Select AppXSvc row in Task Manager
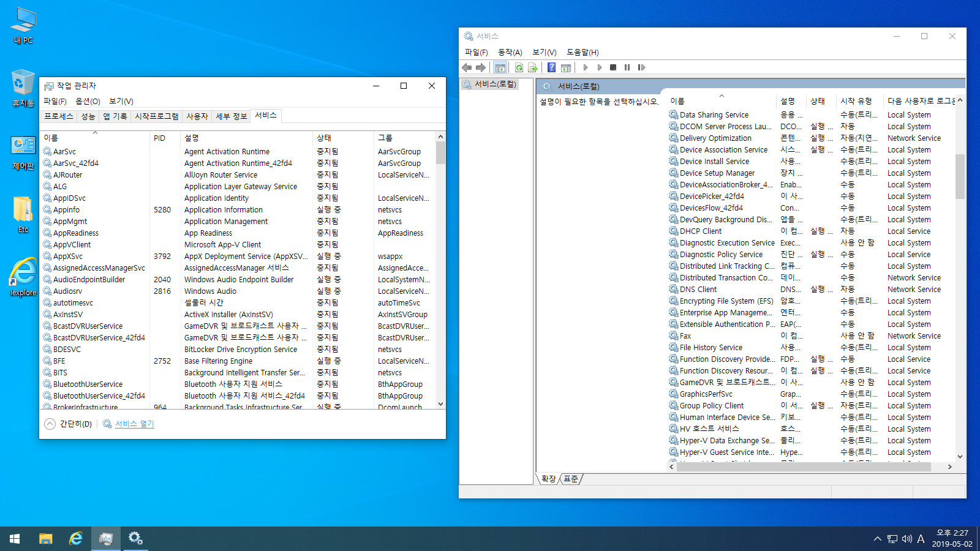Viewport: 980px width, 551px height. point(238,257)
